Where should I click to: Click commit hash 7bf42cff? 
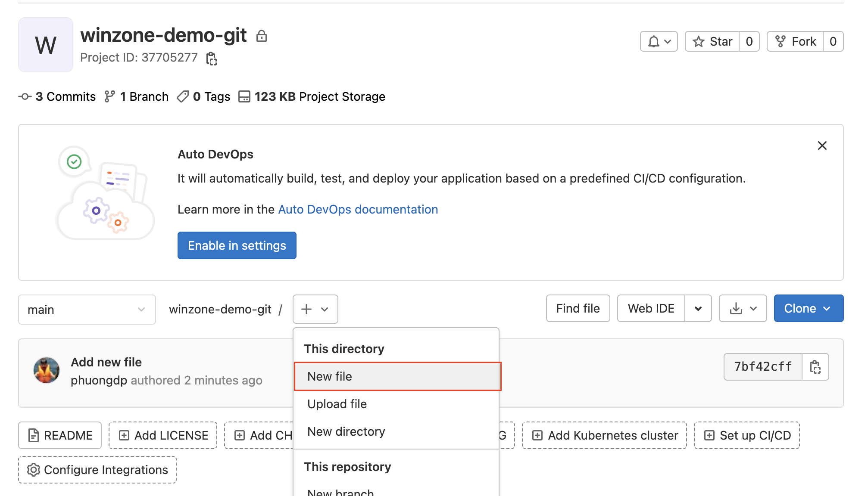pos(763,366)
